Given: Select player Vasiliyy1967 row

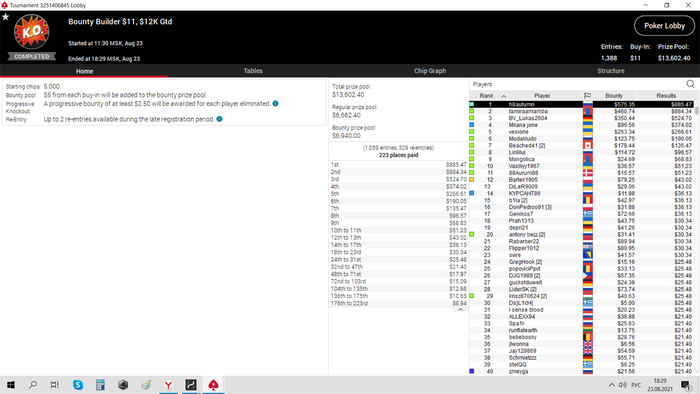Looking at the screenshot, I should [x=582, y=166].
